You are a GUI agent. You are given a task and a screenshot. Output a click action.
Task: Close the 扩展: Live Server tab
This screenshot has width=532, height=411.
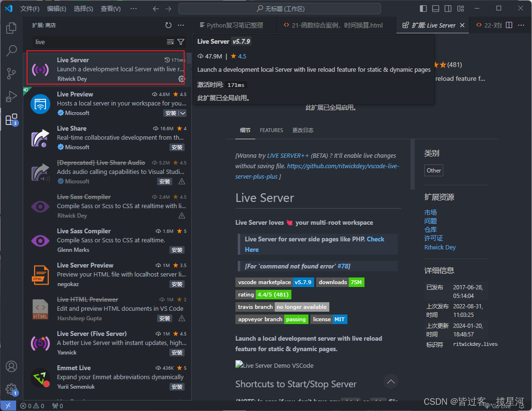(x=462, y=25)
